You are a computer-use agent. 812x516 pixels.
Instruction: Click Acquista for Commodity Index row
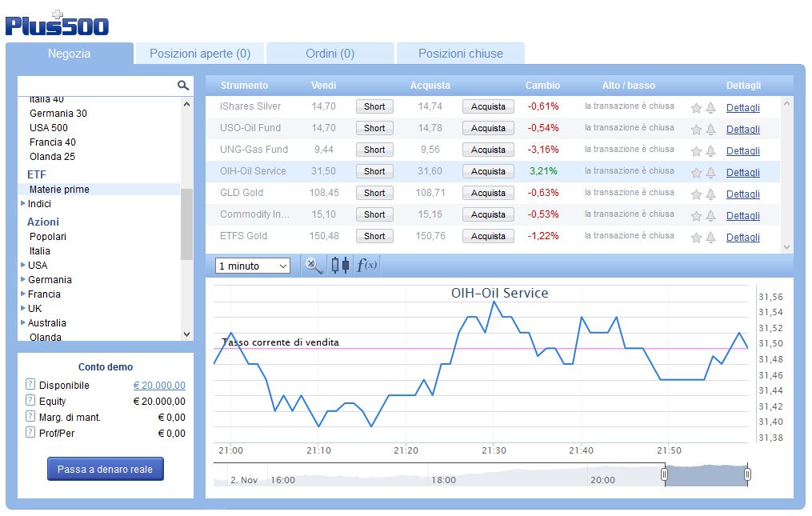(x=488, y=214)
